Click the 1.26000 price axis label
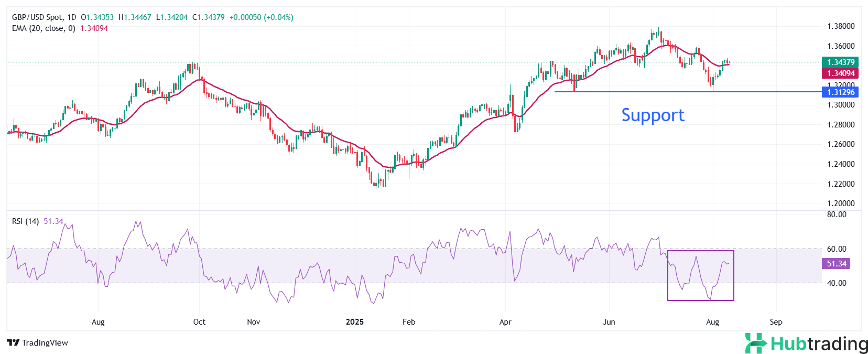 pyautogui.click(x=840, y=144)
